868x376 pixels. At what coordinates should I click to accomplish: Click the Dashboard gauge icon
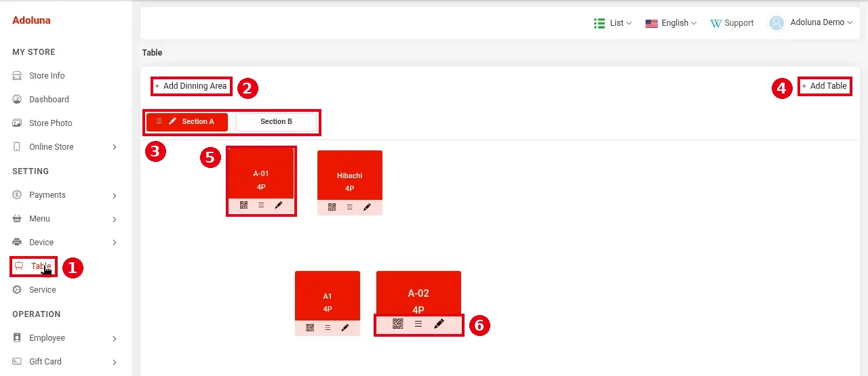coord(17,100)
